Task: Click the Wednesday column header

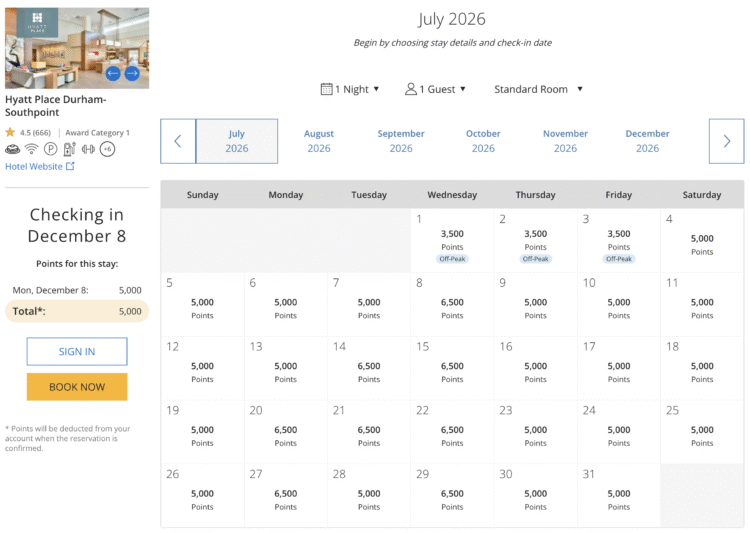Action: (x=452, y=195)
